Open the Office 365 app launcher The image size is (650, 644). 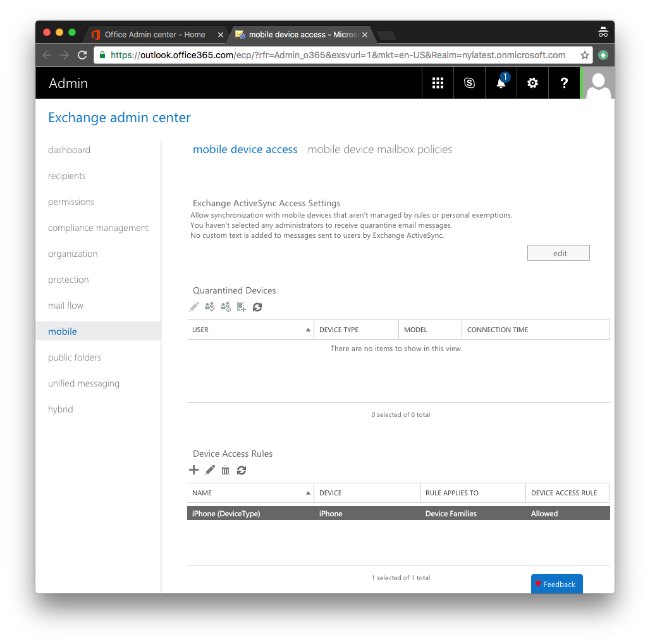pos(438,83)
